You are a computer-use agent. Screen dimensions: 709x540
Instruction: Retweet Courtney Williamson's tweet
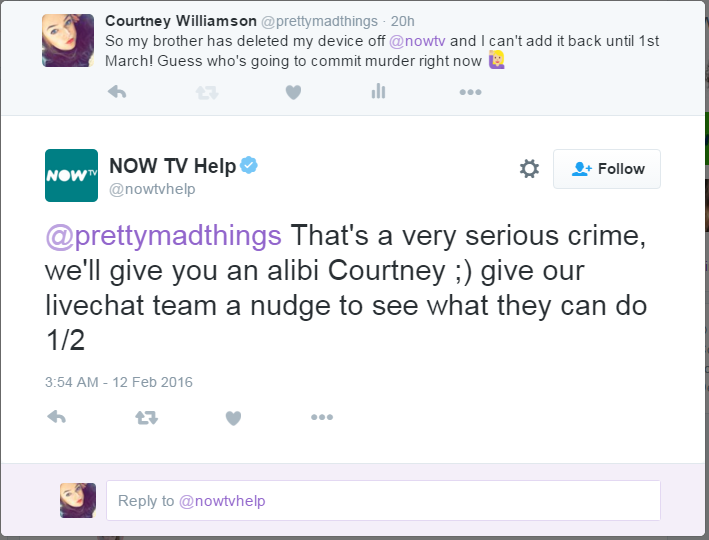click(207, 93)
